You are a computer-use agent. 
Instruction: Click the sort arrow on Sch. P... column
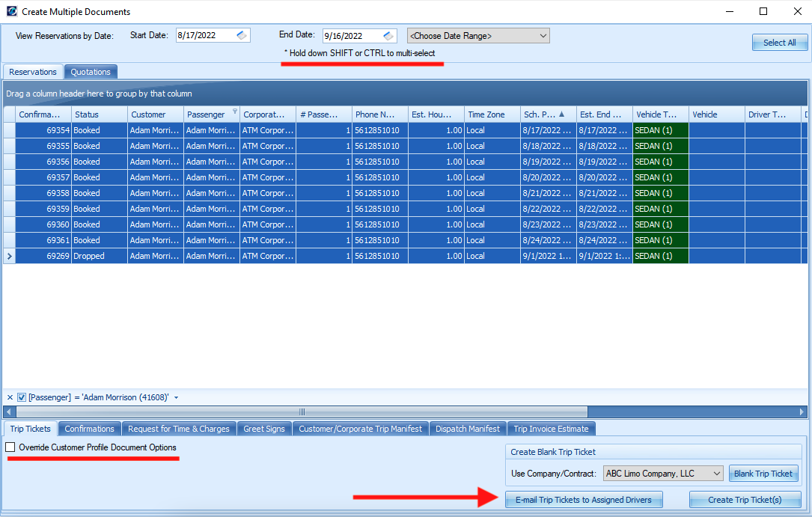pyautogui.click(x=562, y=114)
